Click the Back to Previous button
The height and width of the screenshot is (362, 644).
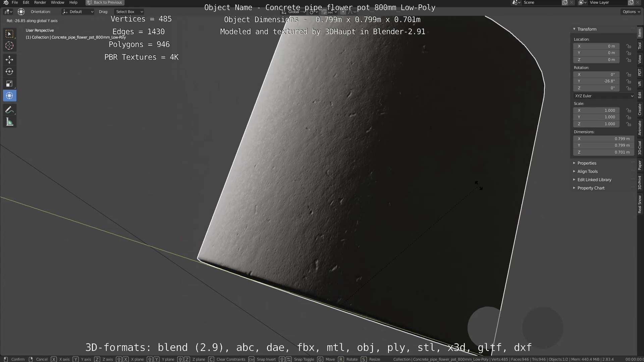[x=105, y=2]
